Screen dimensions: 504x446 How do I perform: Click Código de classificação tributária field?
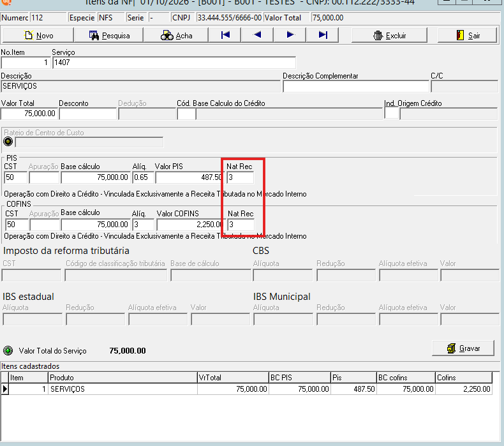pos(115,276)
